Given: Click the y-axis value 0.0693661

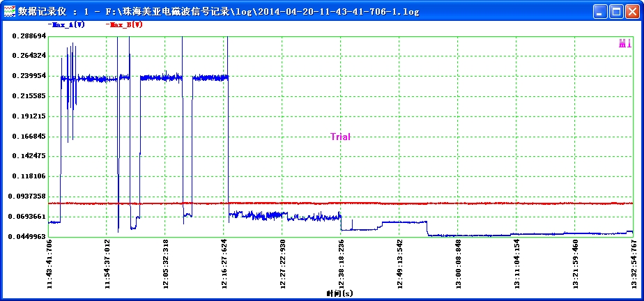Looking at the screenshot, I should 27,217.
